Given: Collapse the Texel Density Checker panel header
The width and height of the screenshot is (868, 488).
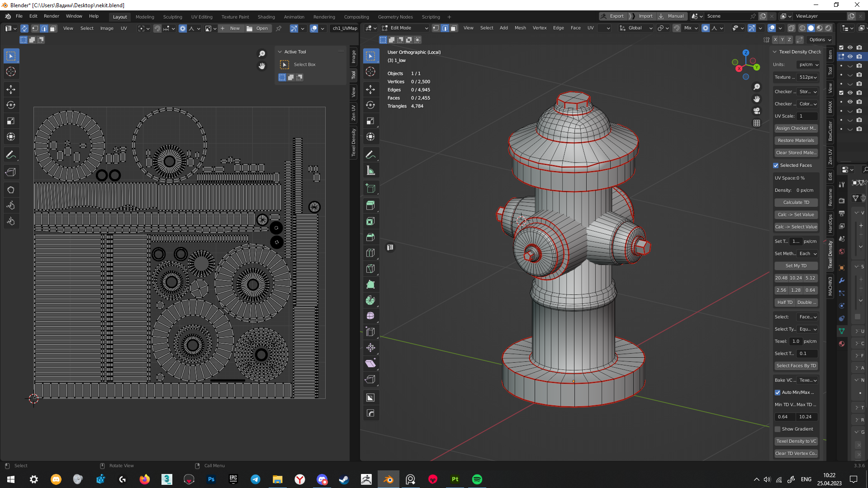Looking at the screenshot, I should click(775, 52).
